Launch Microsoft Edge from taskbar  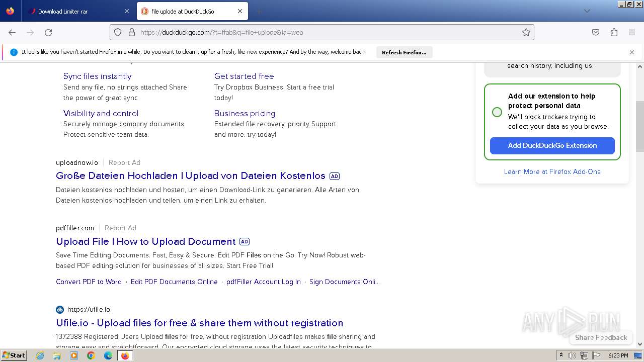108,355
